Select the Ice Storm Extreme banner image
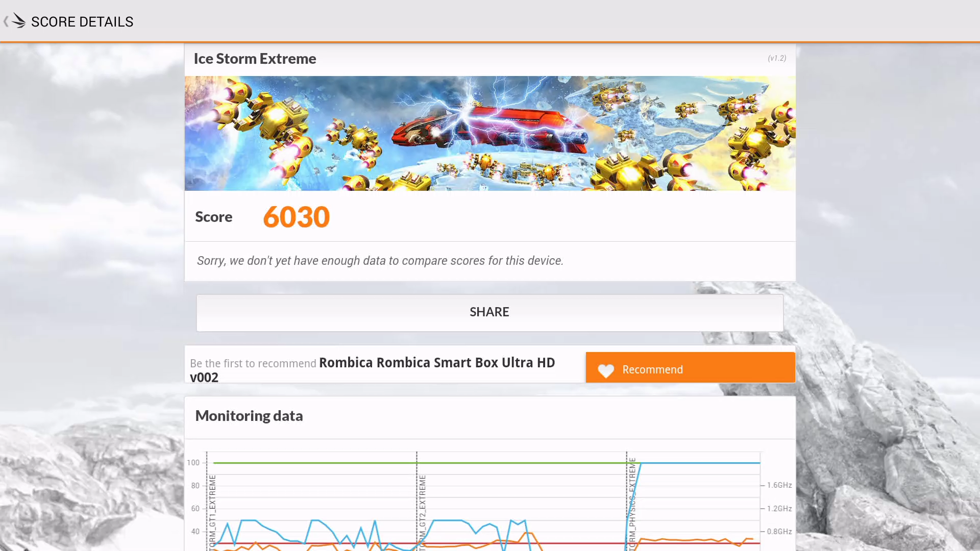Screen dimensions: 980x551 [x=489, y=133]
